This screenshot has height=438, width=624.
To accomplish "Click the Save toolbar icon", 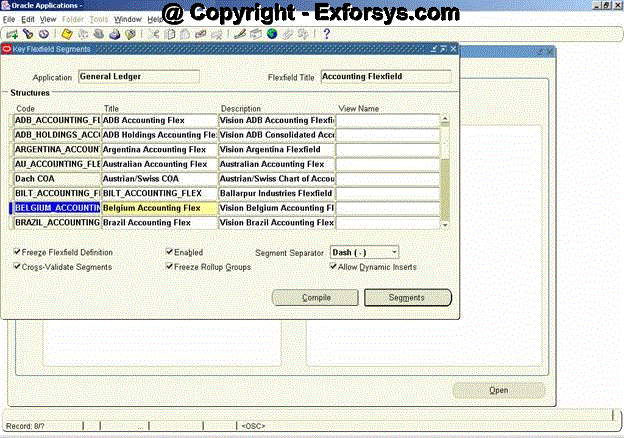I will (66, 34).
